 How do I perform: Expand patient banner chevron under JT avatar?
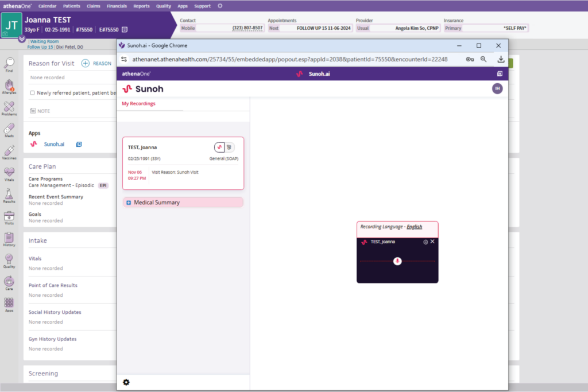(x=22, y=38)
